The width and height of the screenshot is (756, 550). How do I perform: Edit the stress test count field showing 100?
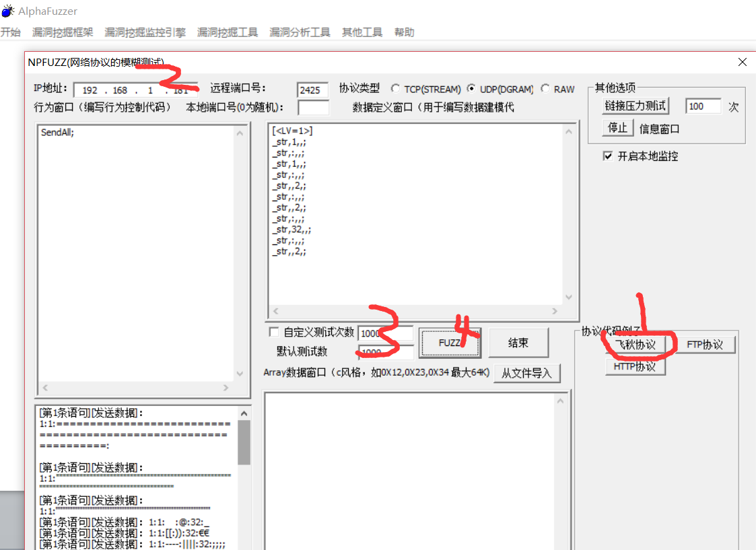click(x=703, y=106)
